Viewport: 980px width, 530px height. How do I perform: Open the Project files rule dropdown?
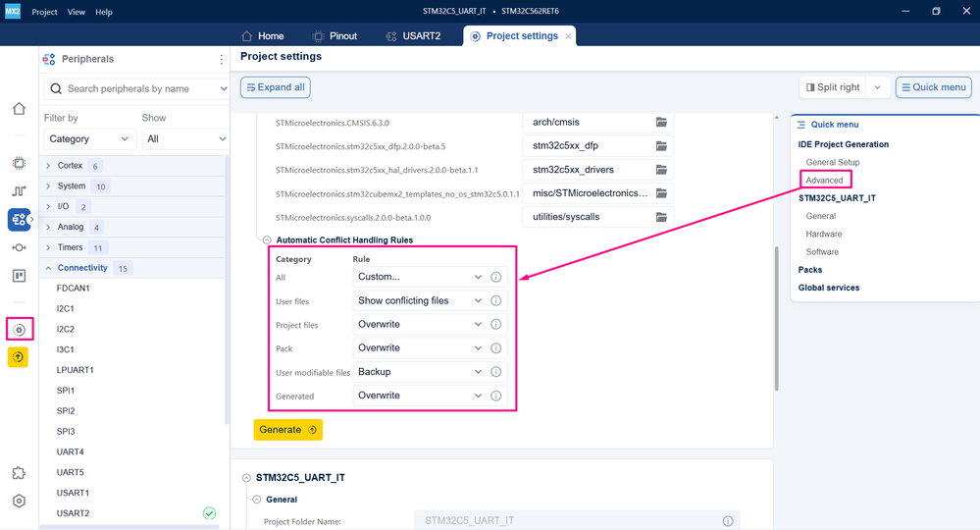[420, 324]
